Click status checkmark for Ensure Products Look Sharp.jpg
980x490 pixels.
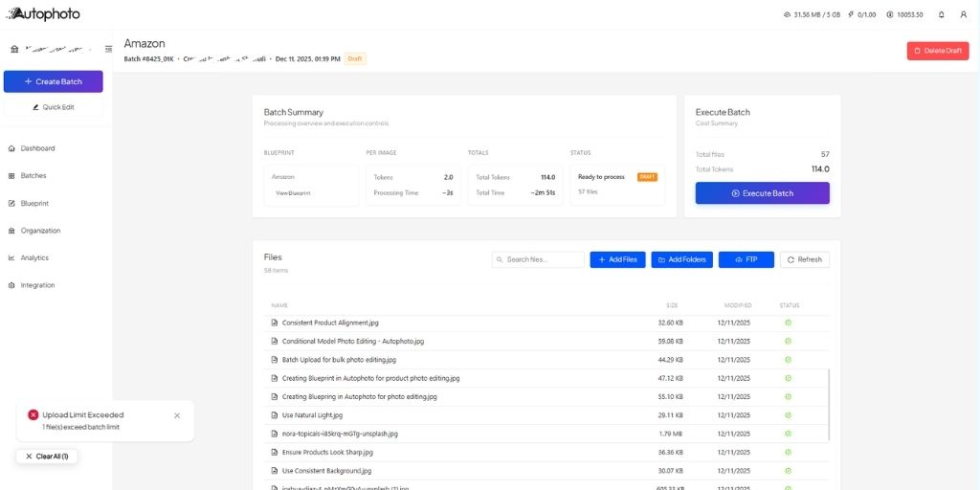pos(789,452)
